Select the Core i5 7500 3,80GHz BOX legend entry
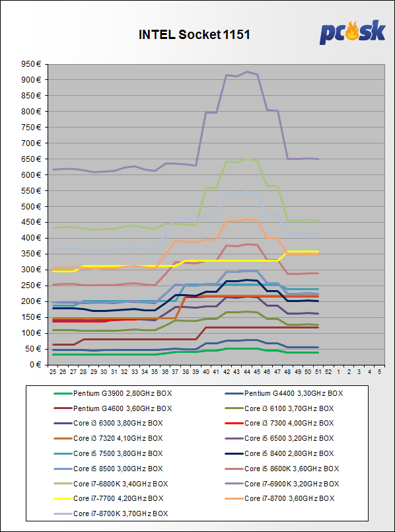The height and width of the screenshot is (532, 395). pos(108,453)
